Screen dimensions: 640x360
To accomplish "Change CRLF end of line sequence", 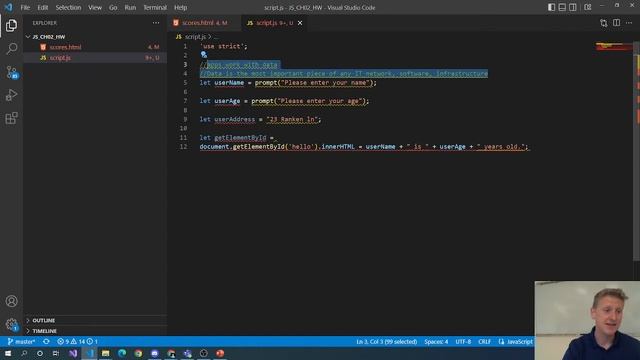I will coord(484,342).
